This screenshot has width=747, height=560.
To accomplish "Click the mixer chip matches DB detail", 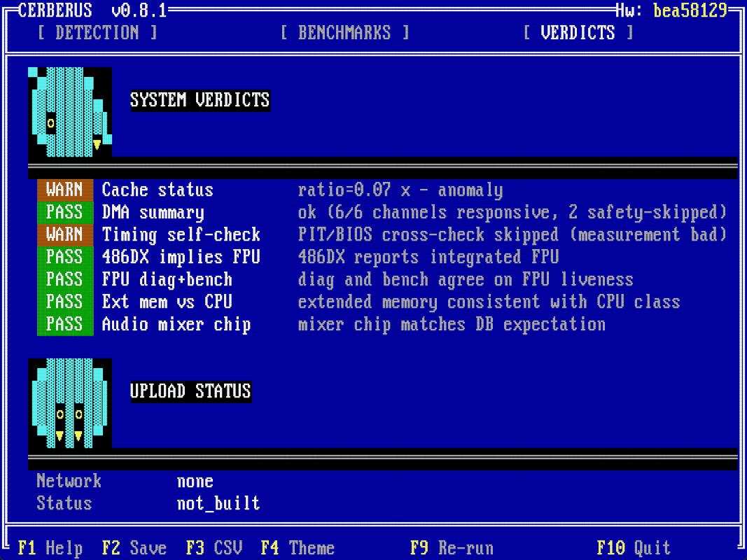I will [x=452, y=324].
